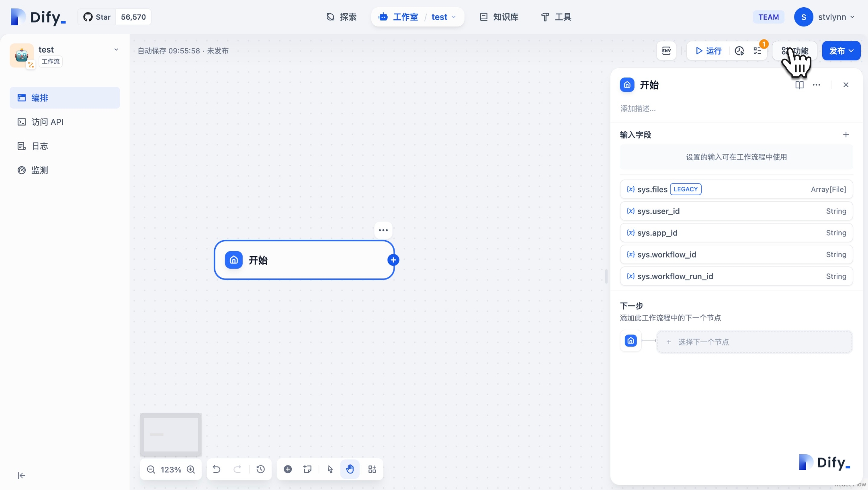
Task: Open 访问 API in sidebar
Action: 47,122
